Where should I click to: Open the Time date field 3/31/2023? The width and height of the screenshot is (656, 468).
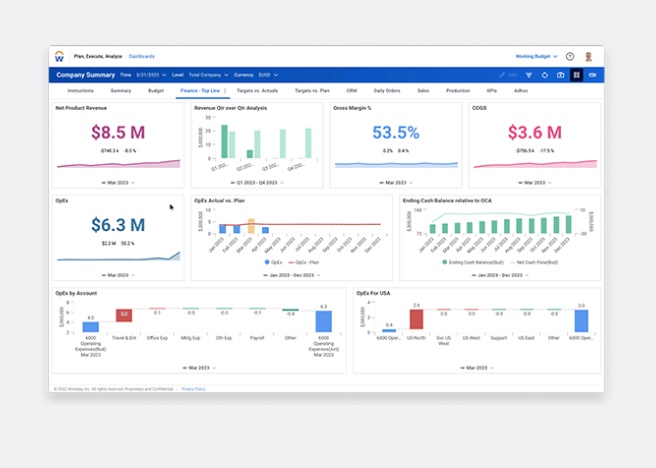150,75
